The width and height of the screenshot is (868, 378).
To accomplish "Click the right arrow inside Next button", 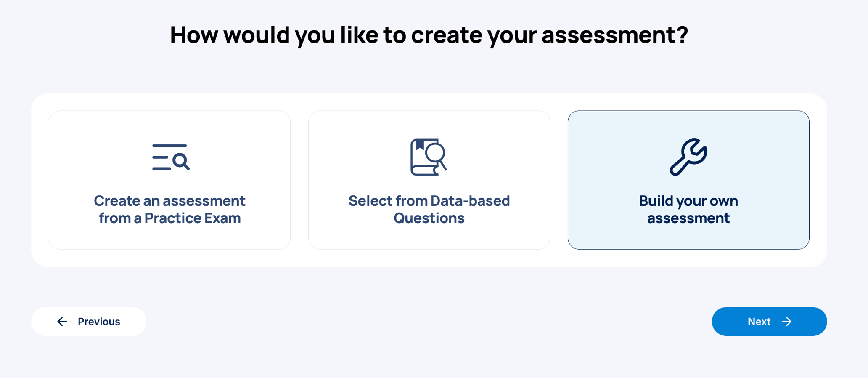I will tap(787, 321).
